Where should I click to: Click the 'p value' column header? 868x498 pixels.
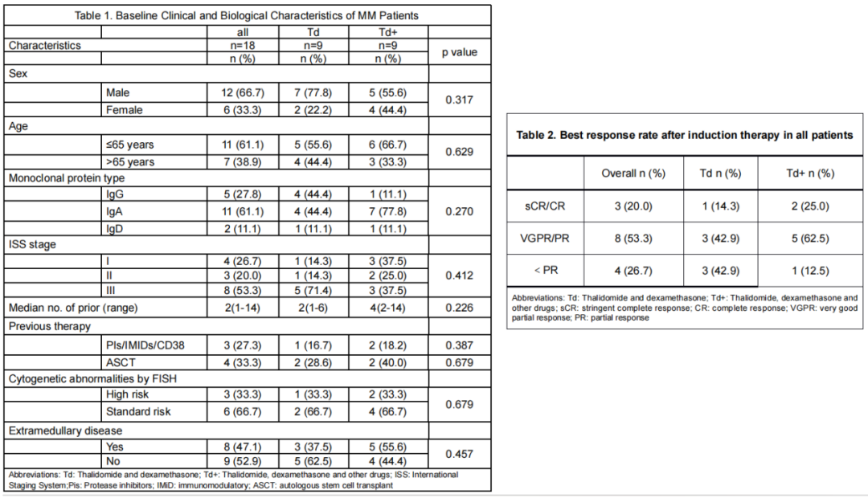coord(460,52)
